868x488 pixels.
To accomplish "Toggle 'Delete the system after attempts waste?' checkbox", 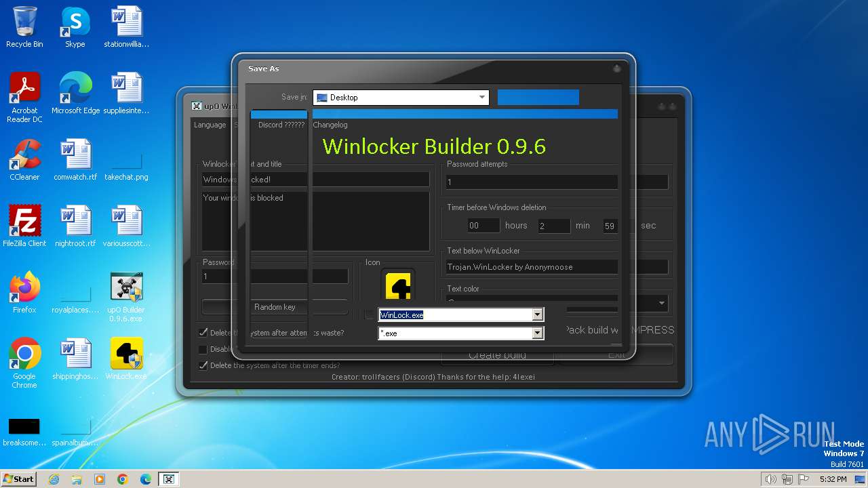I will coord(203,333).
